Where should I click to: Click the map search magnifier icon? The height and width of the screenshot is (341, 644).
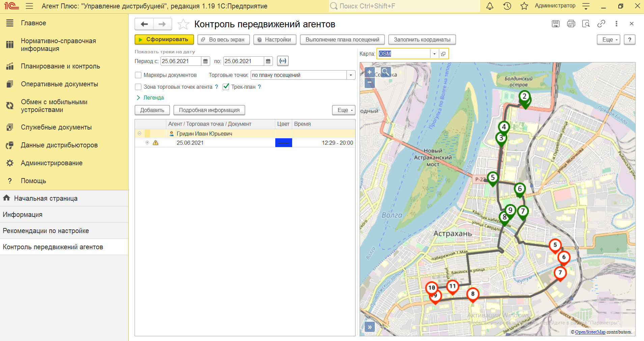(x=386, y=72)
